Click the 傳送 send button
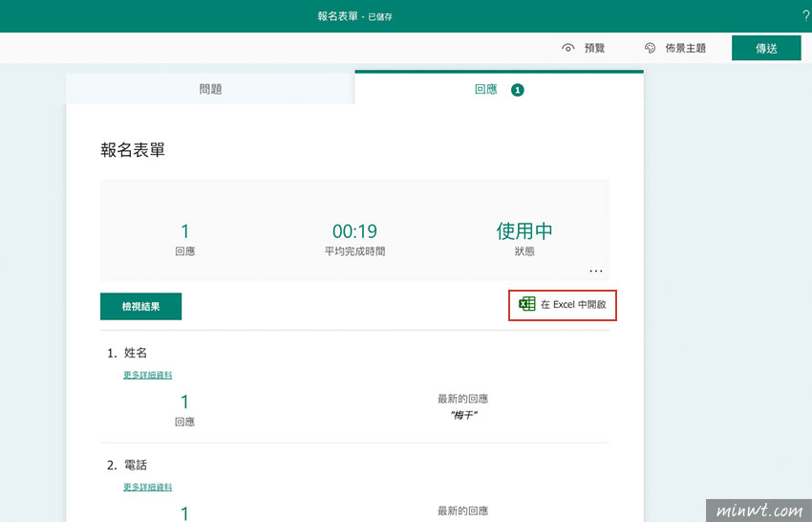This screenshot has height=522, width=812. click(766, 48)
